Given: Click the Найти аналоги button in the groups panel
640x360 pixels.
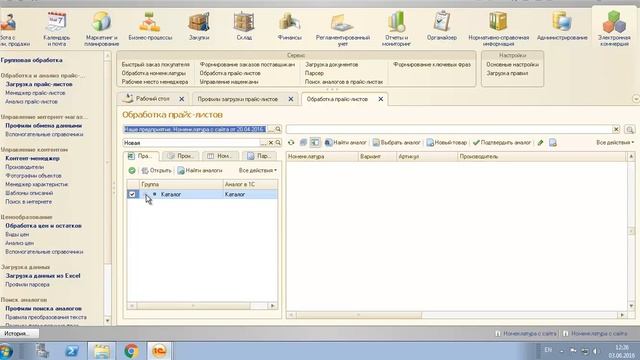Looking at the screenshot, I should (200, 170).
